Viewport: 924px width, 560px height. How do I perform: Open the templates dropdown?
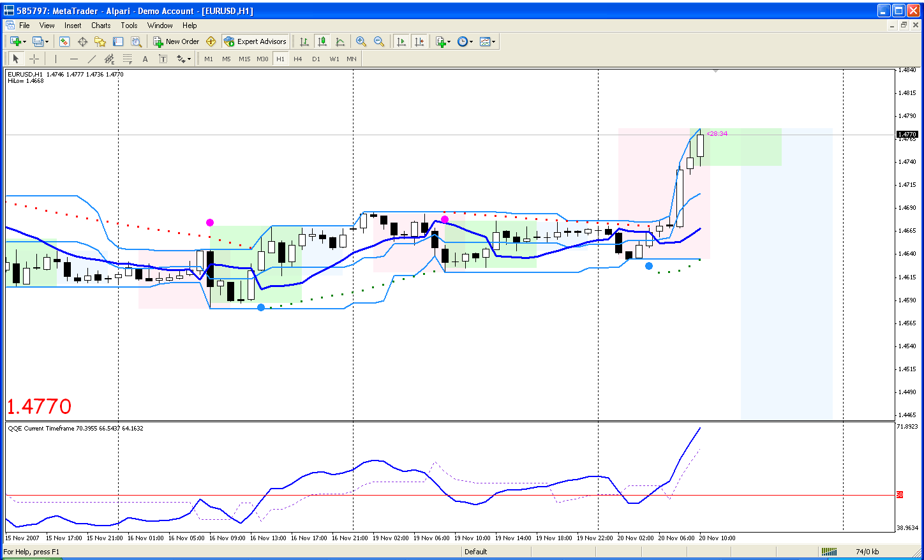[488, 41]
